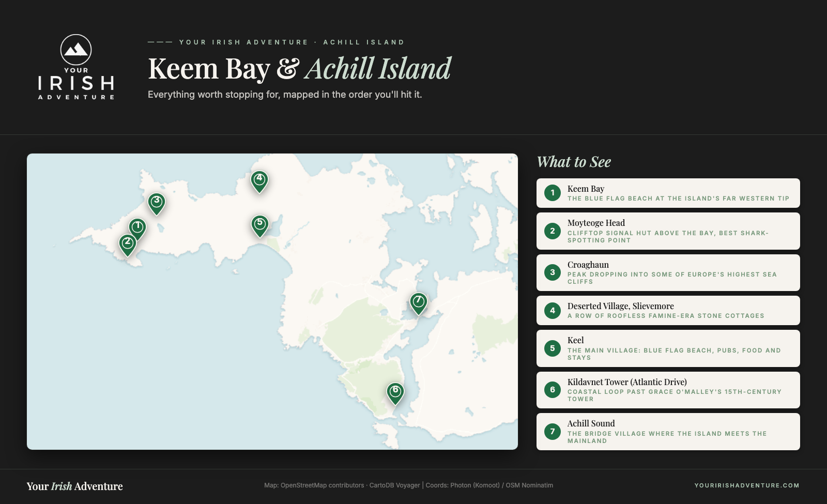The width and height of the screenshot is (827, 504).
Task: Select the Keel list title
Action: [x=576, y=340]
